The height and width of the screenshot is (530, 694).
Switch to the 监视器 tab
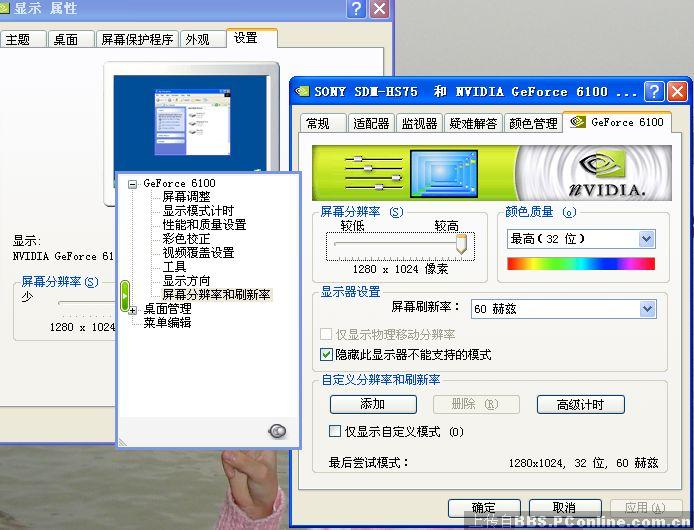coord(419,123)
